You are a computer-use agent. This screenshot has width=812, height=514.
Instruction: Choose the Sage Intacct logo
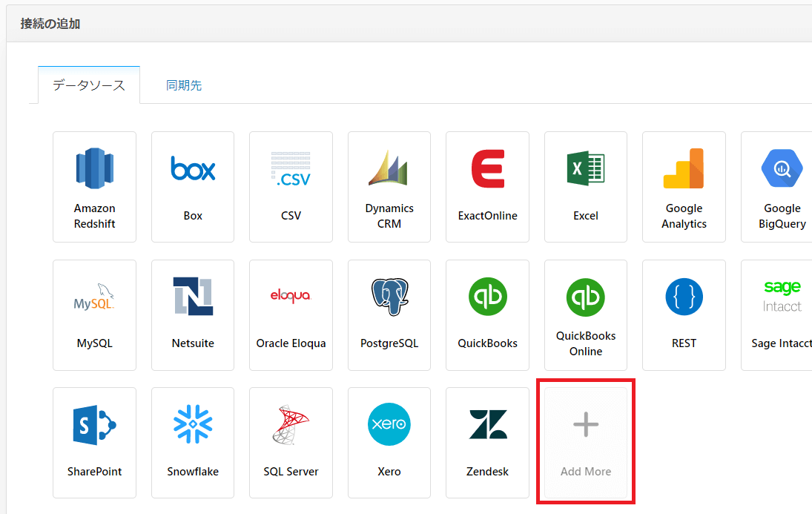pyautogui.click(x=782, y=296)
